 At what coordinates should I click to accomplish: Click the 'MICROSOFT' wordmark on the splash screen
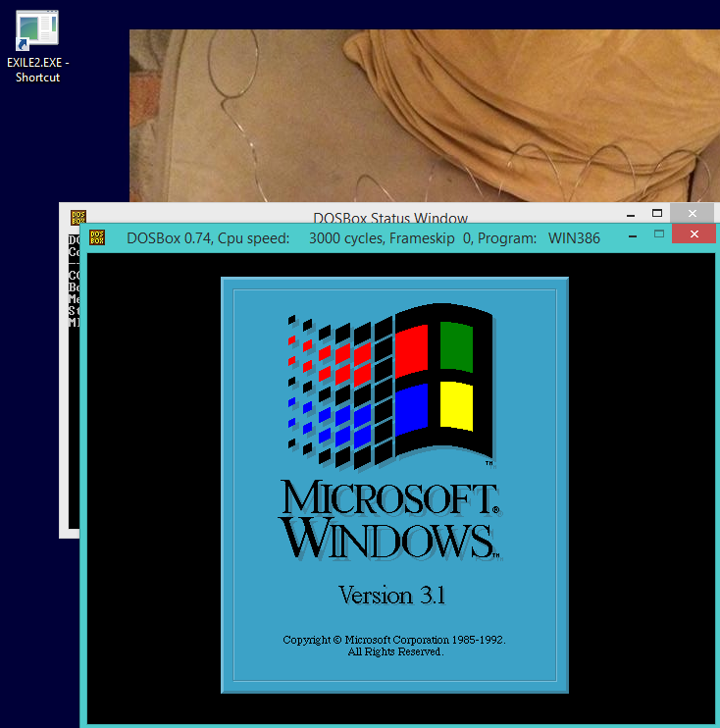(390, 497)
